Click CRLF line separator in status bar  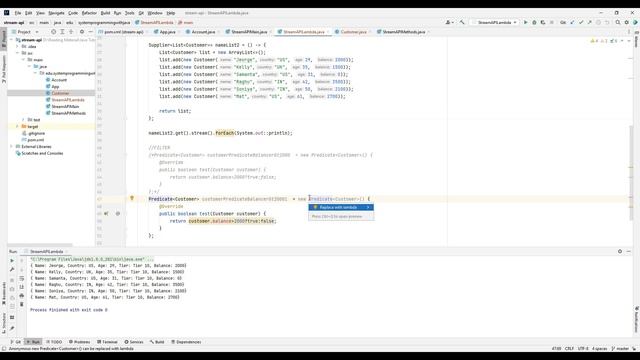[x=569, y=349]
